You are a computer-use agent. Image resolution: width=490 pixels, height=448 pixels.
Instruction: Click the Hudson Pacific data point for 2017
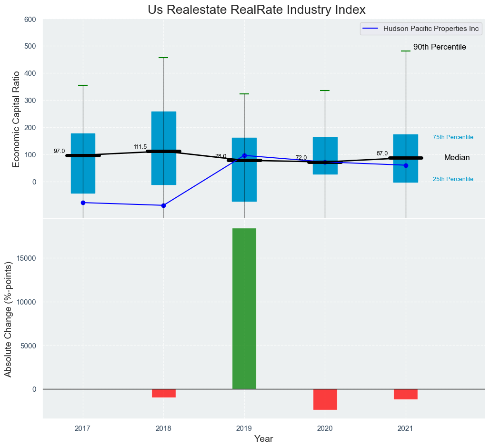[x=83, y=203]
